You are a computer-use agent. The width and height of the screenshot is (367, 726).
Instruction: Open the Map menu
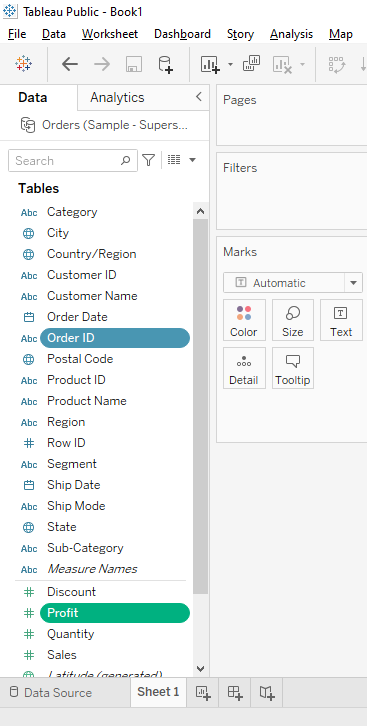tap(341, 34)
